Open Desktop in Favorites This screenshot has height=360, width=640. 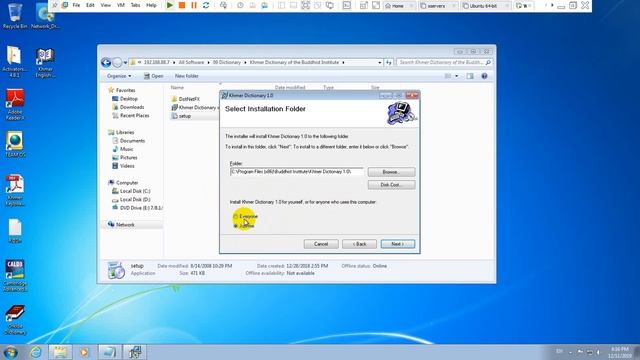point(125,99)
